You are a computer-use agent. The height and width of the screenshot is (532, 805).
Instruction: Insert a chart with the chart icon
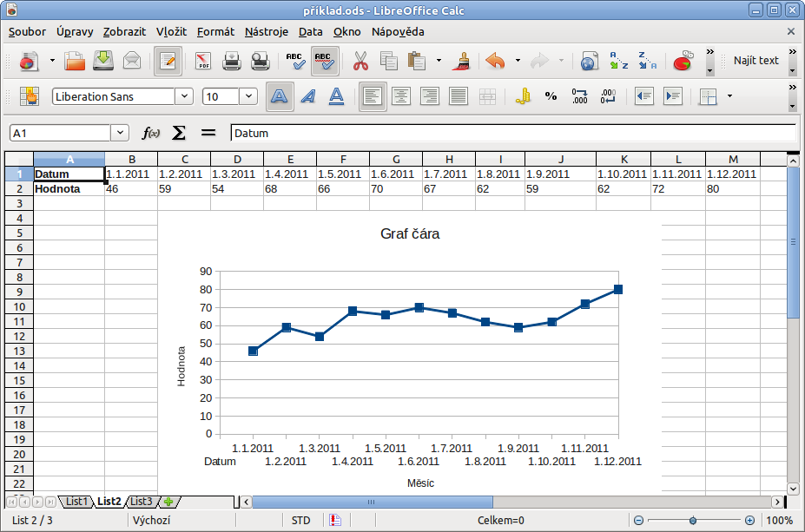[x=683, y=61]
